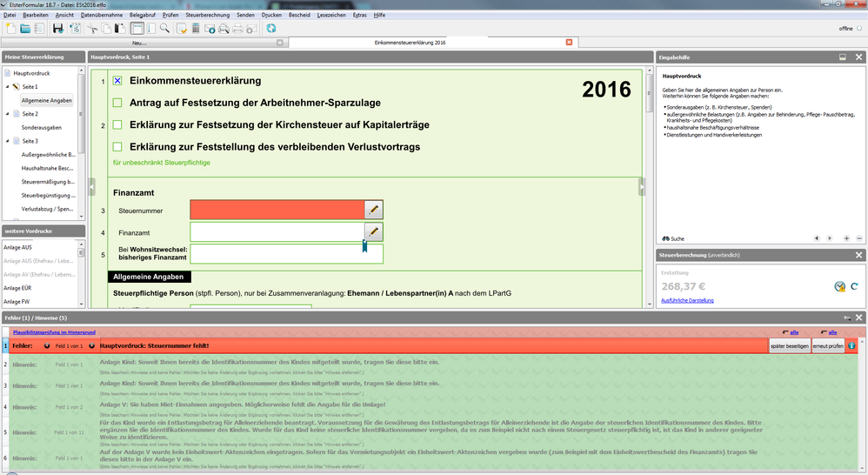Click the paste clipboard icon
This screenshot has width=868, height=475.
click(119, 28)
